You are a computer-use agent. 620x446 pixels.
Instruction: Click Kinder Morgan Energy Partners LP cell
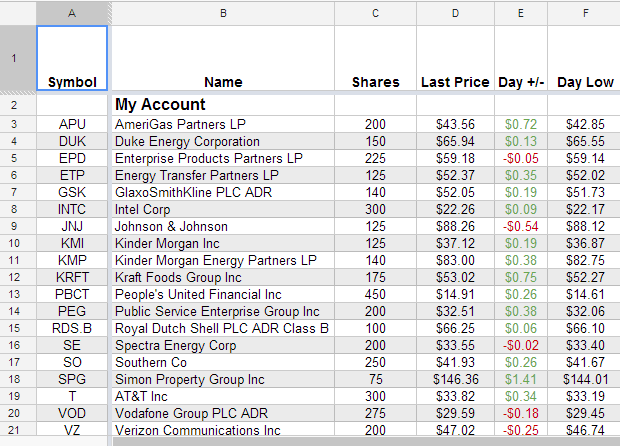point(223,260)
